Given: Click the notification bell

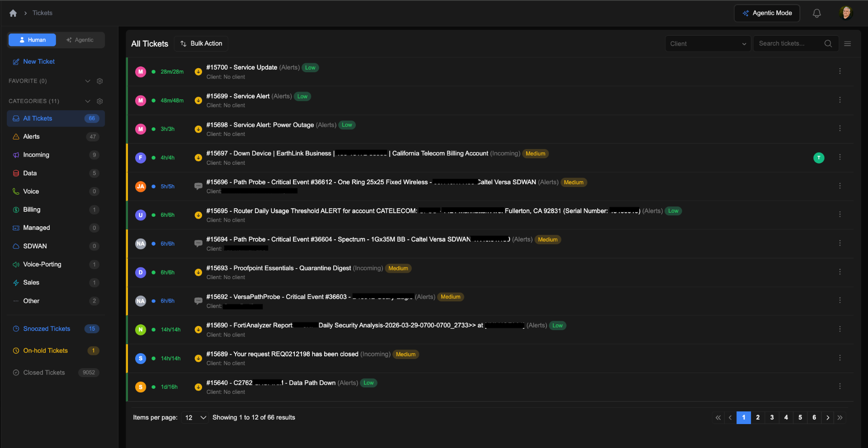Looking at the screenshot, I should [816, 13].
